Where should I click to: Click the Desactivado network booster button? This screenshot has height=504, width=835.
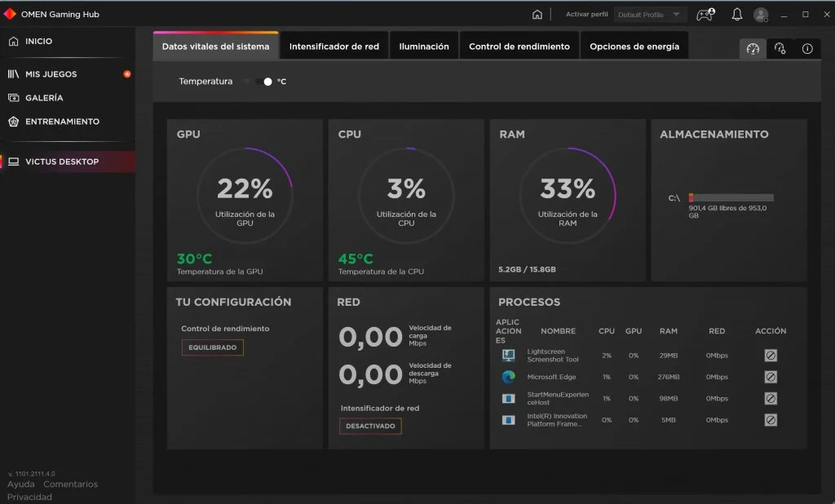(x=371, y=427)
